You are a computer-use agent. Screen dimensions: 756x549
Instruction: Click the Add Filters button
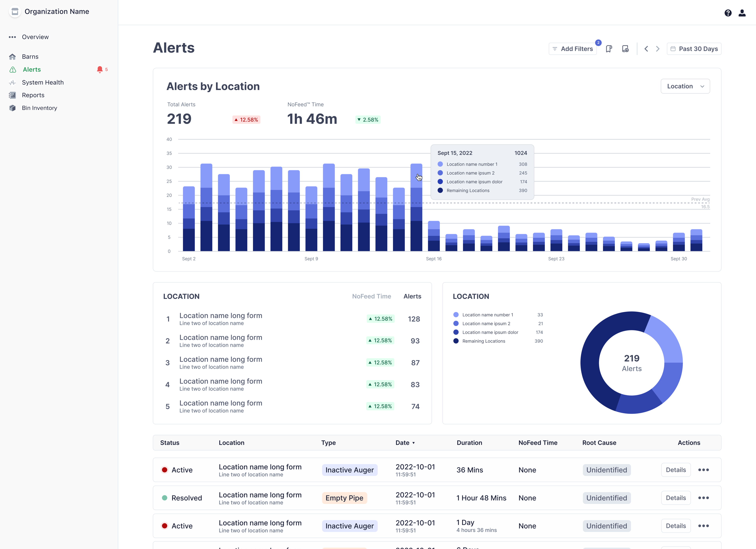pyautogui.click(x=572, y=49)
